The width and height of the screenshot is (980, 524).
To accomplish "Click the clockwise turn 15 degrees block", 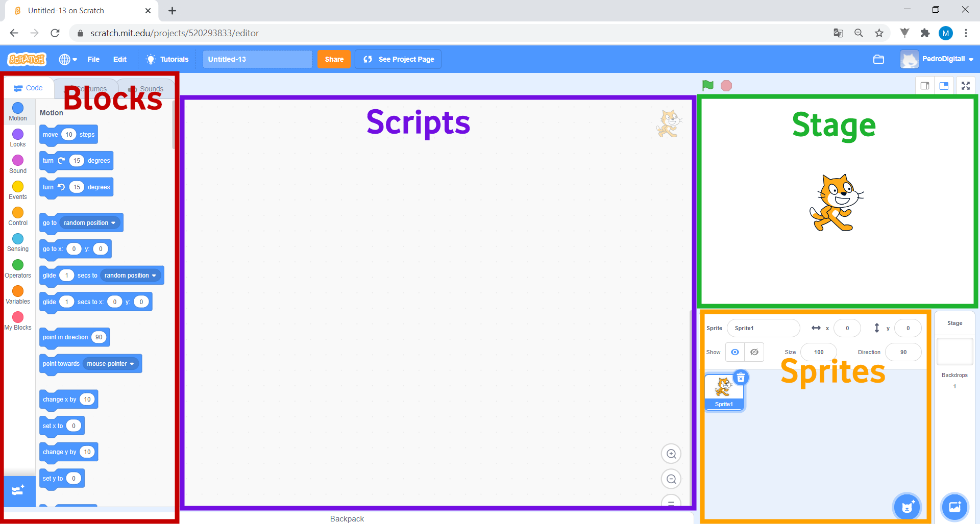I will click(76, 161).
